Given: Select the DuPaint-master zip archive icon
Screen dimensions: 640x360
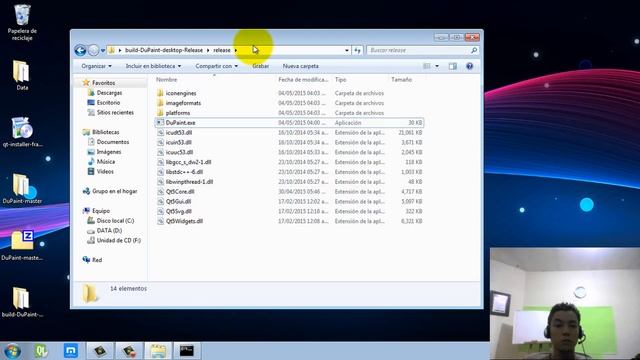Looking at the screenshot, I should 22,246.
